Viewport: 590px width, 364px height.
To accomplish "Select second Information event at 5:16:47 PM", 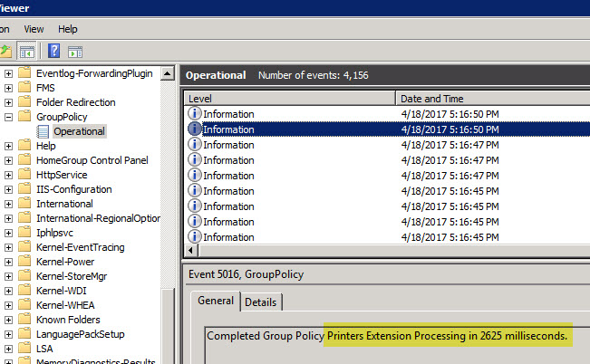I will (387, 160).
